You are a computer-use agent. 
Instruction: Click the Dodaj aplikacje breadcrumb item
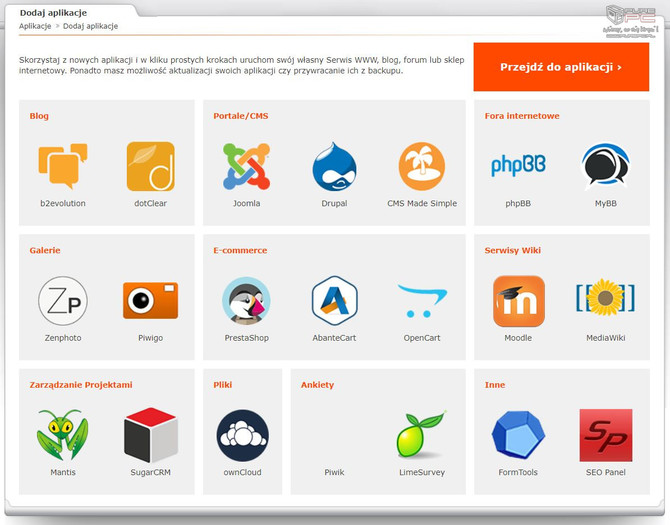[x=91, y=26]
